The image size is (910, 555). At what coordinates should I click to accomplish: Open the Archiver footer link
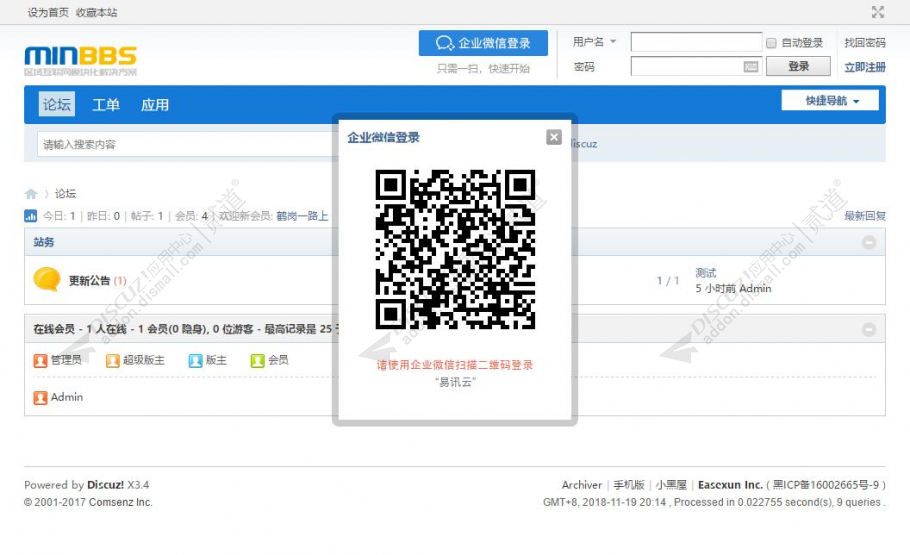[x=582, y=485]
